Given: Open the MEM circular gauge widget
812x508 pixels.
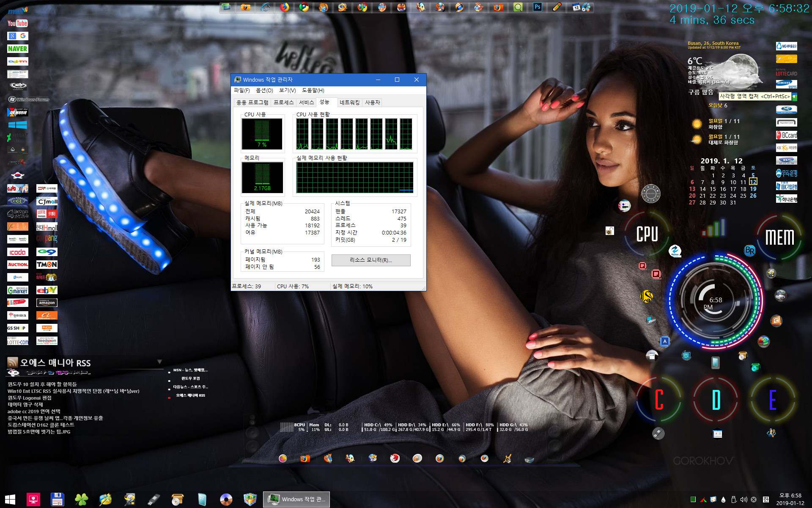Looking at the screenshot, I should pos(779,237).
